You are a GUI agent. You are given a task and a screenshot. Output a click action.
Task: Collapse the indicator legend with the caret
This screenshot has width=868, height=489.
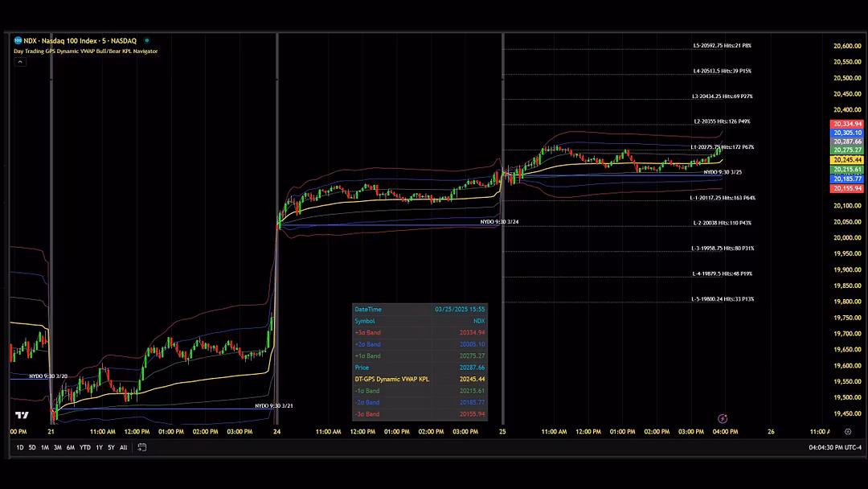coord(20,61)
